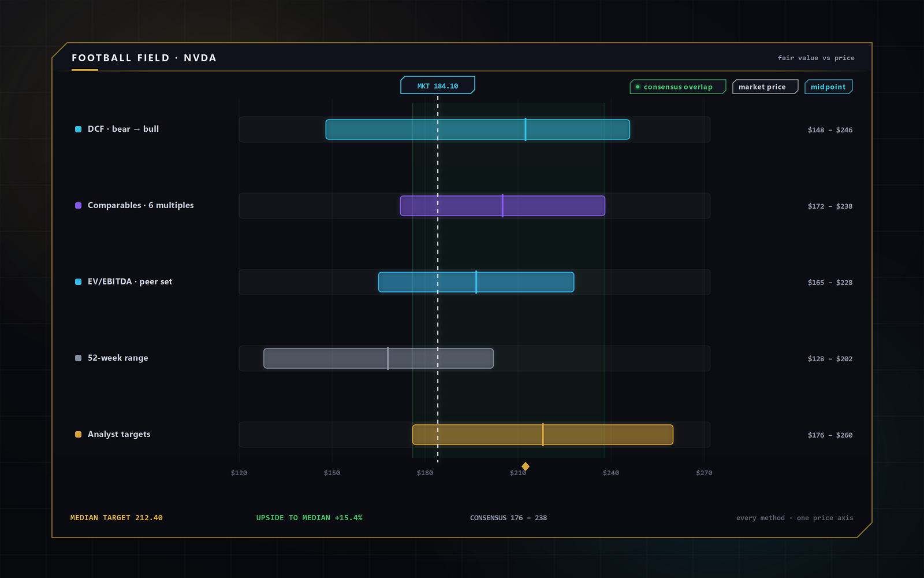
Task: Click the midpoint tick on the DCF bar
Action: pyautogui.click(x=526, y=129)
